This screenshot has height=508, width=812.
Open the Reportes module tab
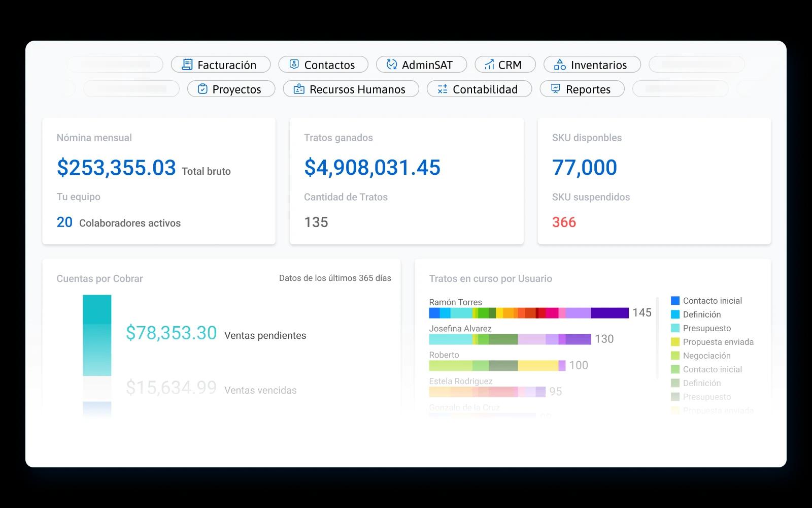[582, 89]
